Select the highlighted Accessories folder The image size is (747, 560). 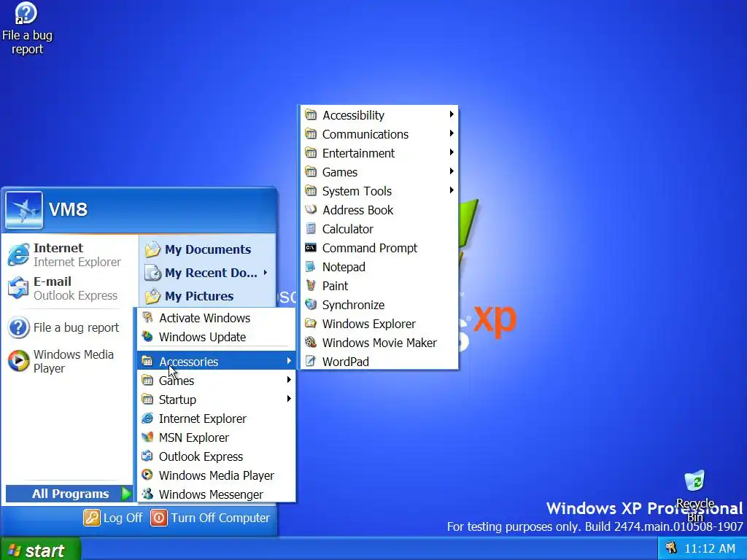point(216,362)
